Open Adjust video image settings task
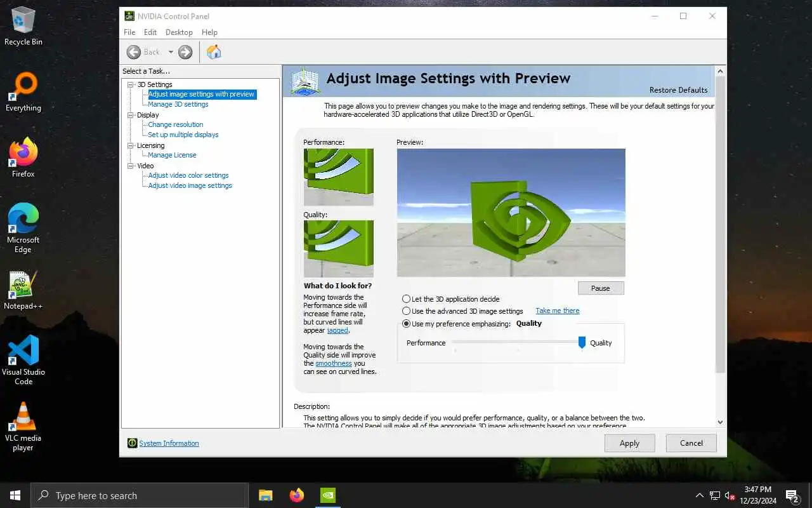 [190, 185]
